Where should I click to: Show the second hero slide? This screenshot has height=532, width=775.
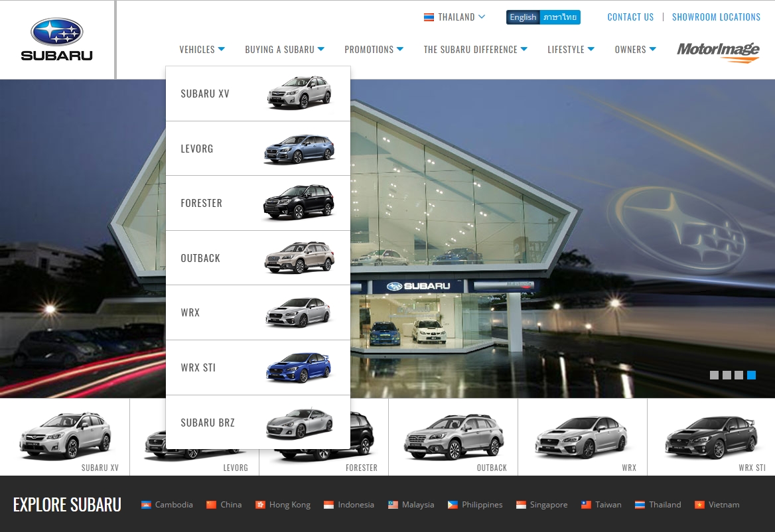coord(727,375)
